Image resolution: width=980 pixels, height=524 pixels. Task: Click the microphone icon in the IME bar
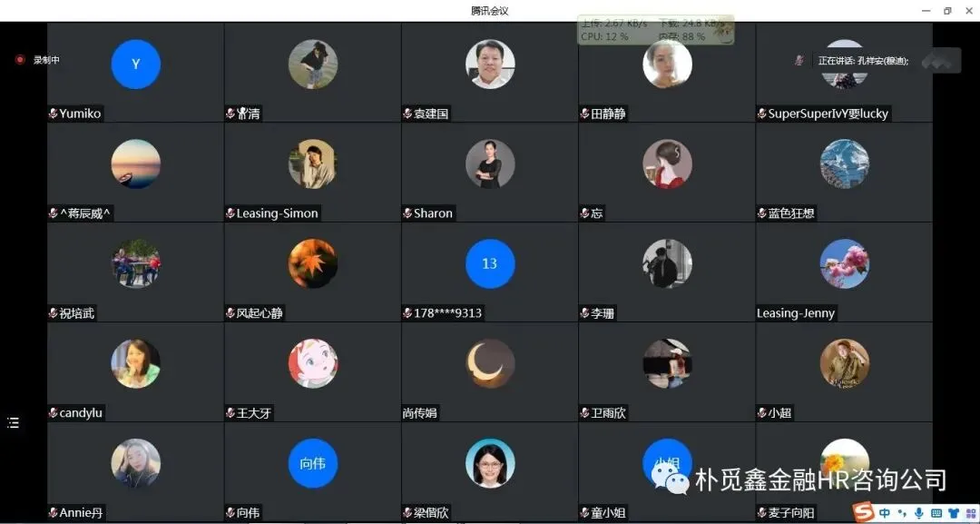918,513
